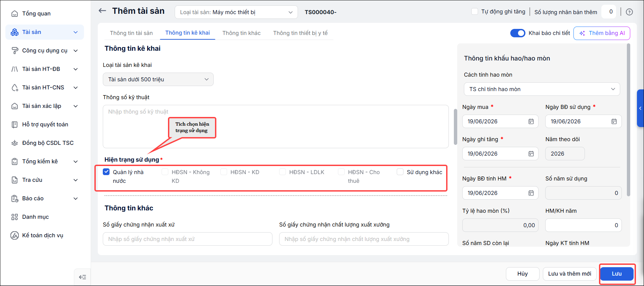
Task: Click the Hỗ trợ quyết toán icon
Action: point(15,124)
